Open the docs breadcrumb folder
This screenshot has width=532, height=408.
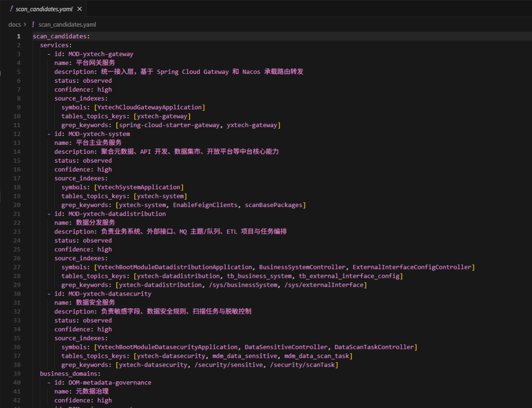[15, 25]
